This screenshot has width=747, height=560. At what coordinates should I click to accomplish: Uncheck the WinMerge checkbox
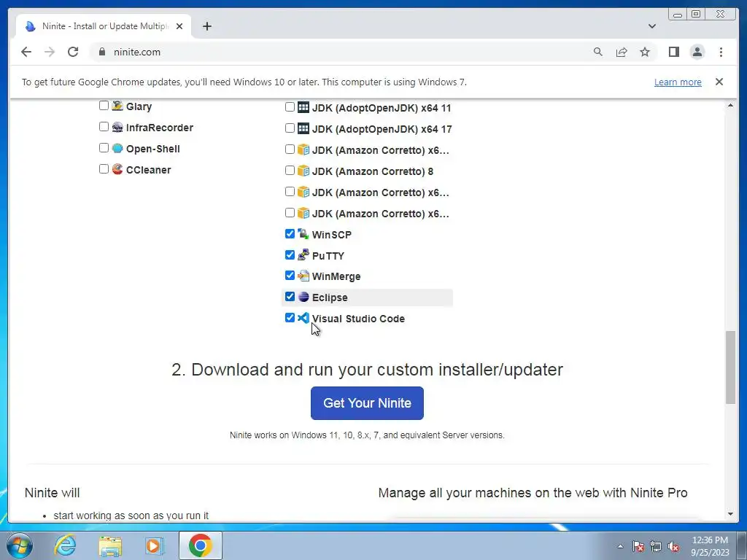(x=290, y=275)
